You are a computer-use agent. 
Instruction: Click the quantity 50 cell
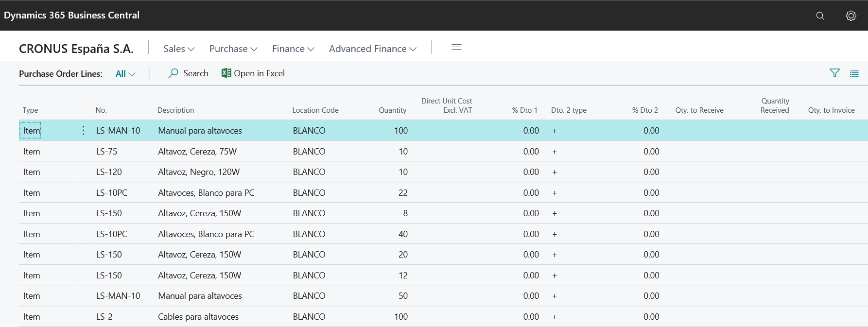(403, 296)
